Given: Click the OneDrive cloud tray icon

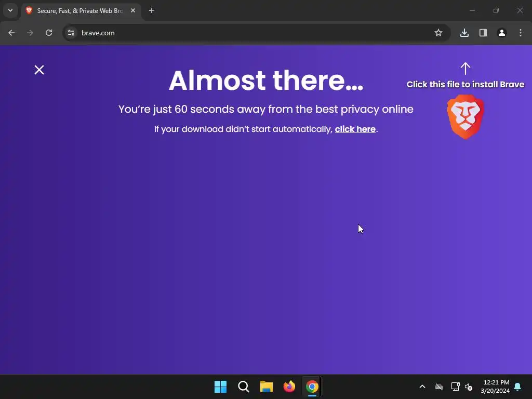Looking at the screenshot, I should pyautogui.click(x=439, y=387).
